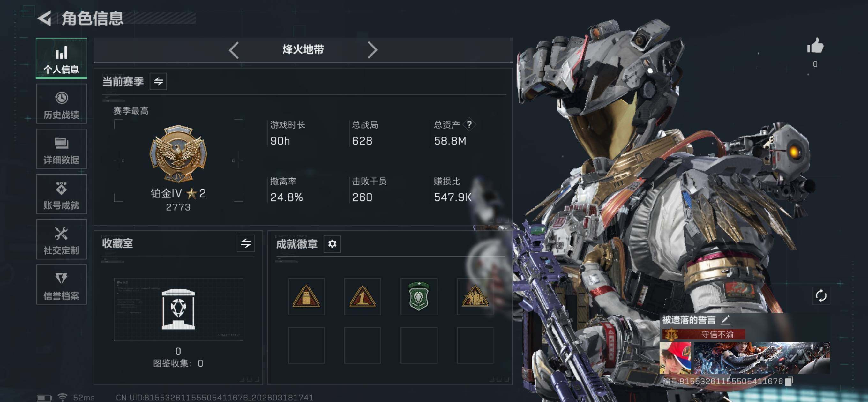Switch to previous game mode with left chevron
868x402 pixels.
point(234,50)
